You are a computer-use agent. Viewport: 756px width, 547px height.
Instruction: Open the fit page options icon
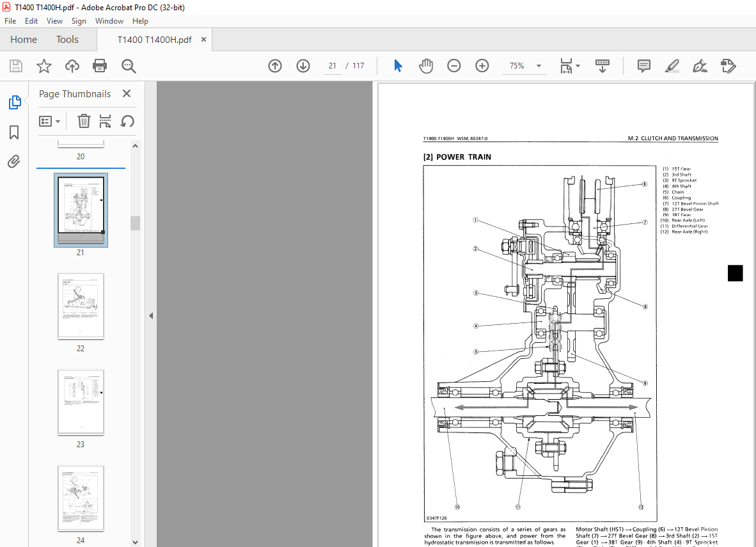(x=566, y=66)
